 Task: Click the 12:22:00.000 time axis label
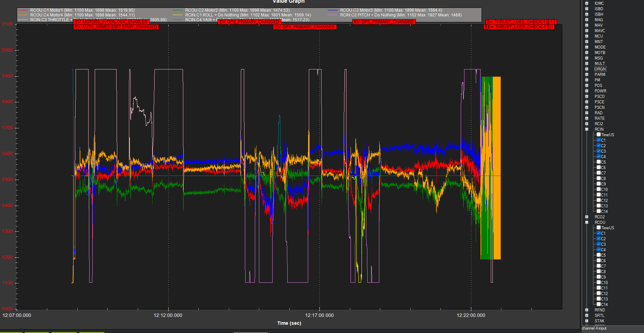click(x=471, y=315)
